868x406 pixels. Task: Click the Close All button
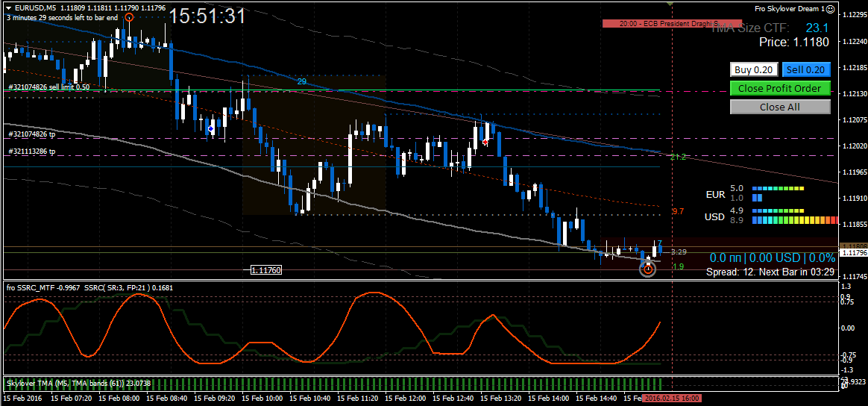coord(780,107)
